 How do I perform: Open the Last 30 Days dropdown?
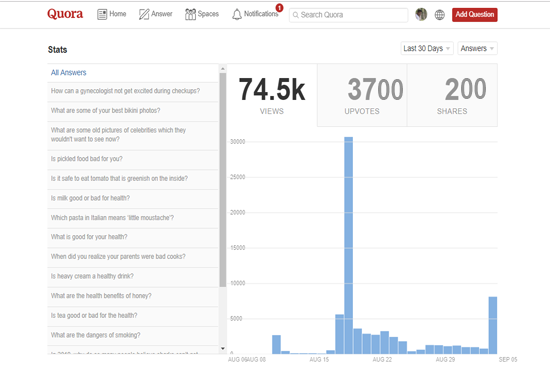tap(427, 48)
